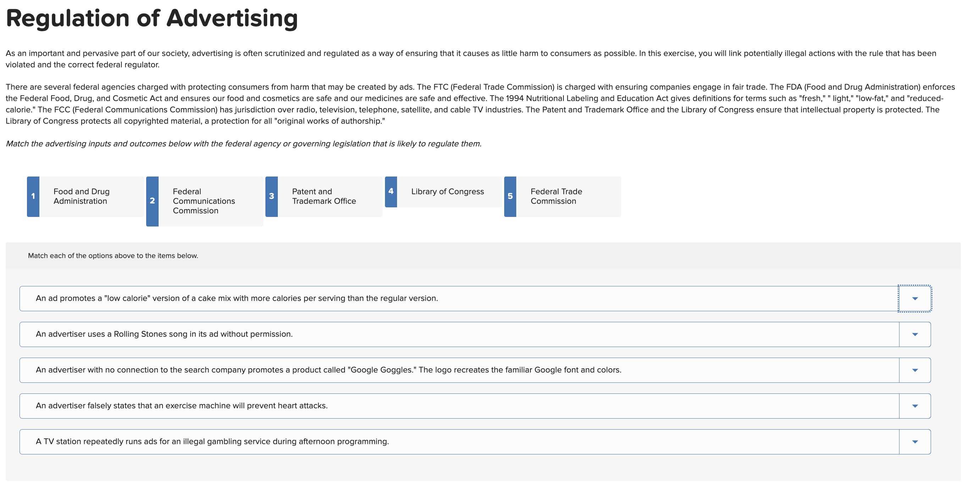Click the exercise machine heart attacks statement

pyautogui.click(x=181, y=405)
